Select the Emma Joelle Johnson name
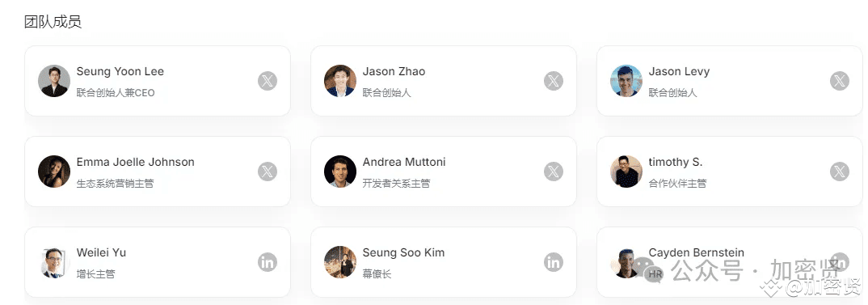Screen dimensions: 868x305 (136, 162)
